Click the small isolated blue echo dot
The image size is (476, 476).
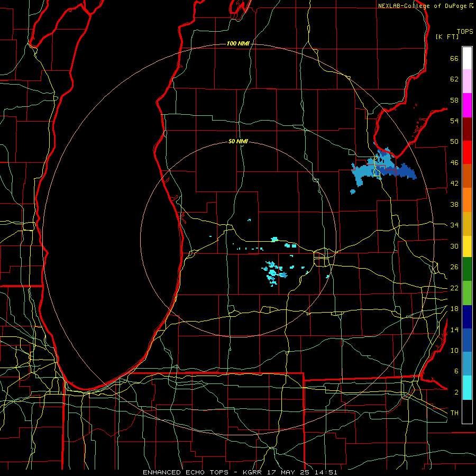click(352, 191)
